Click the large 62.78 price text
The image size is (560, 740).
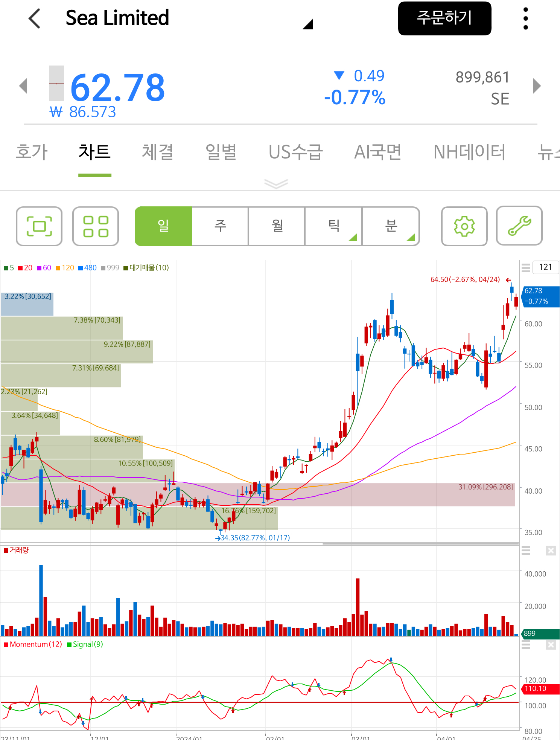coord(117,88)
